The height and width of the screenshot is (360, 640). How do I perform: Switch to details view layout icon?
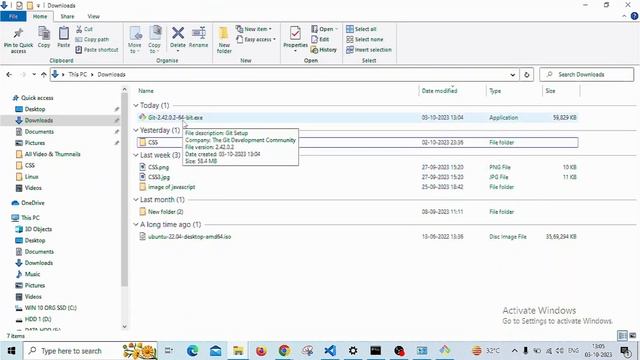click(x=622, y=336)
